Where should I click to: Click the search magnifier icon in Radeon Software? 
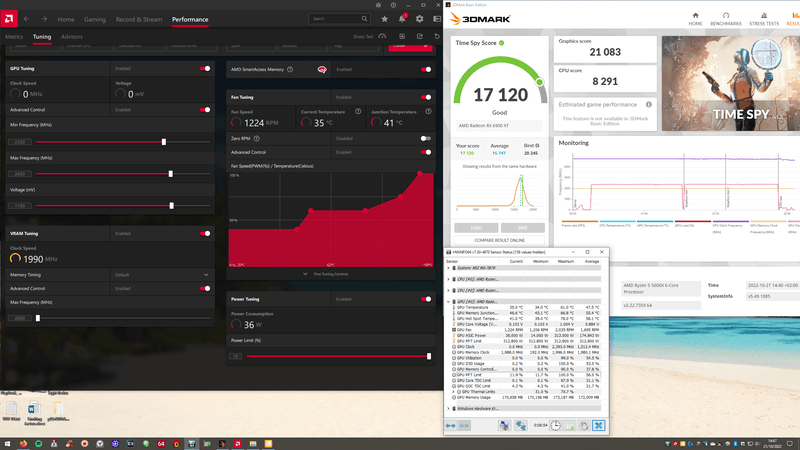(x=364, y=19)
